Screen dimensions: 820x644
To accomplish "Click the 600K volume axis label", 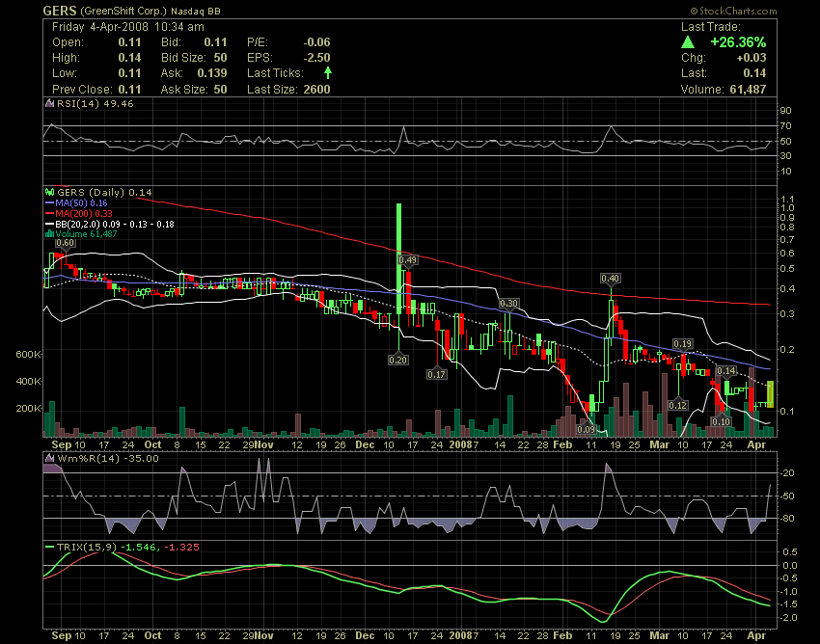I will pyautogui.click(x=28, y=355).
